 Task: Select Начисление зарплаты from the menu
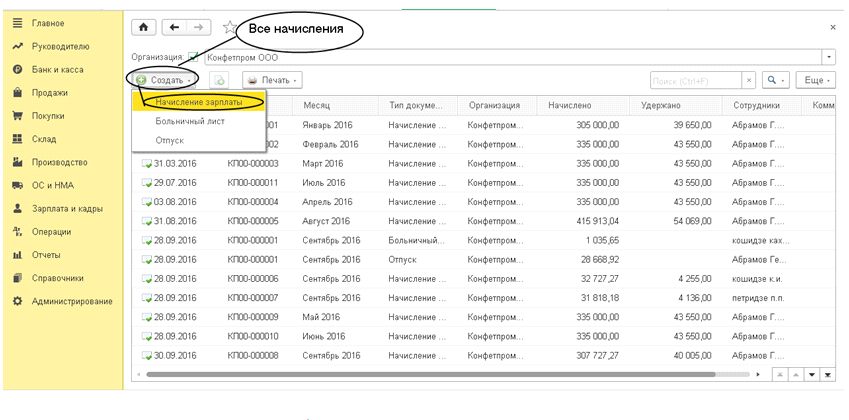point(198,101)
